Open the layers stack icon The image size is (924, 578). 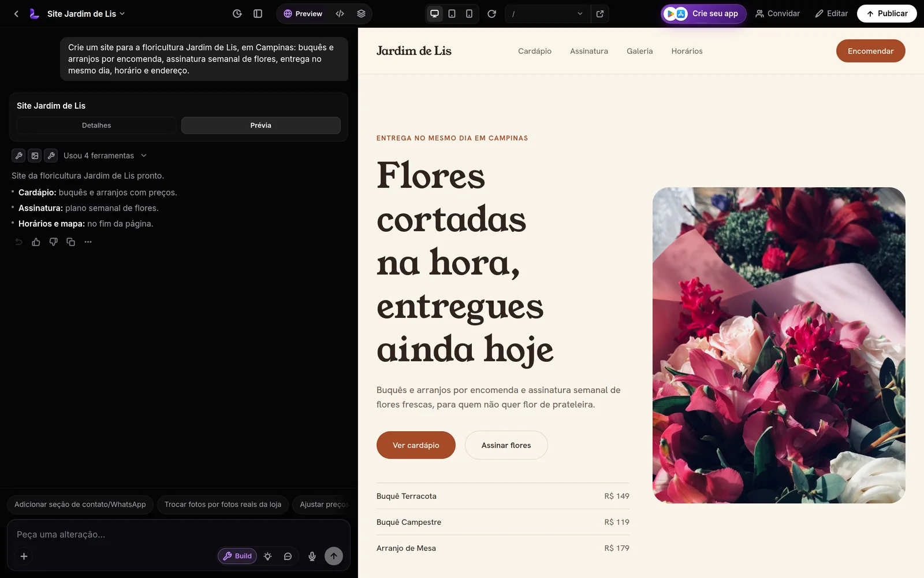pos(361,14)
